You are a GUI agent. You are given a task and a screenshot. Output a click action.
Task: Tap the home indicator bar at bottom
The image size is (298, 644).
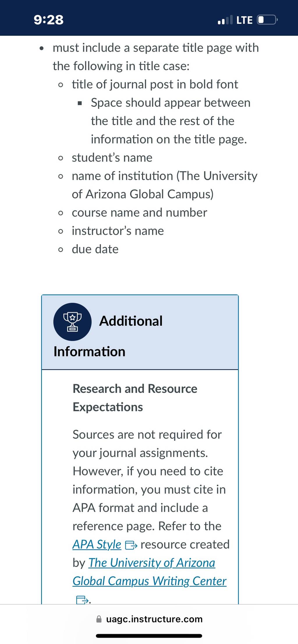point(149,636)
